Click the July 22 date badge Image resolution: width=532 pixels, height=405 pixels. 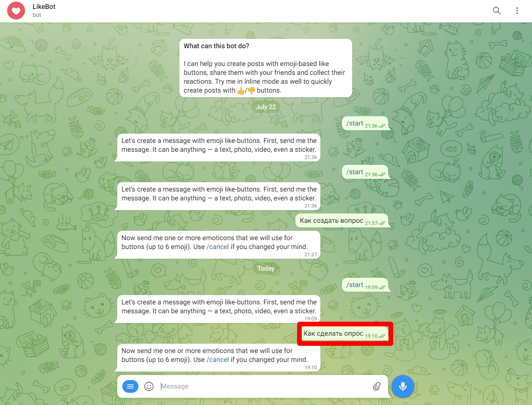(x=266, y=107)
